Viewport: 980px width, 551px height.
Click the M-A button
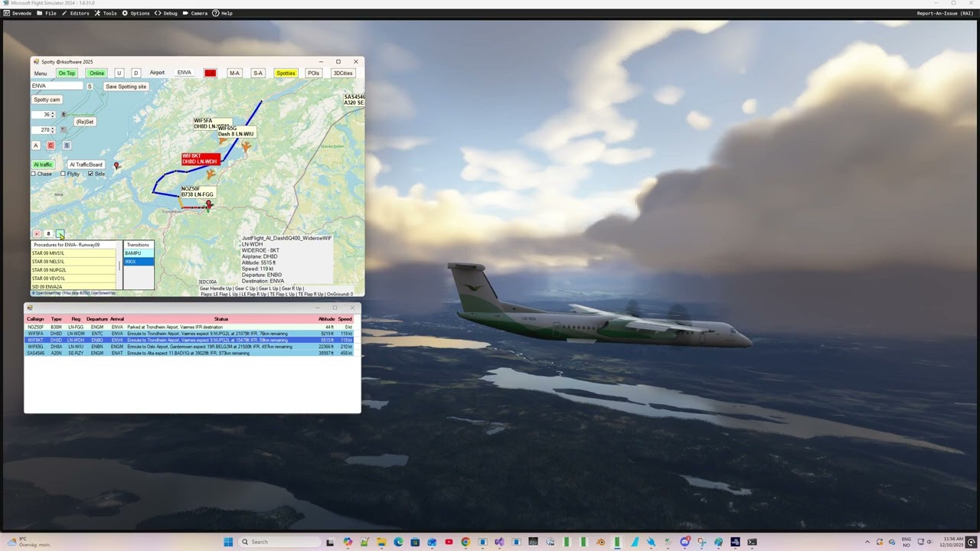pos(234,73)
